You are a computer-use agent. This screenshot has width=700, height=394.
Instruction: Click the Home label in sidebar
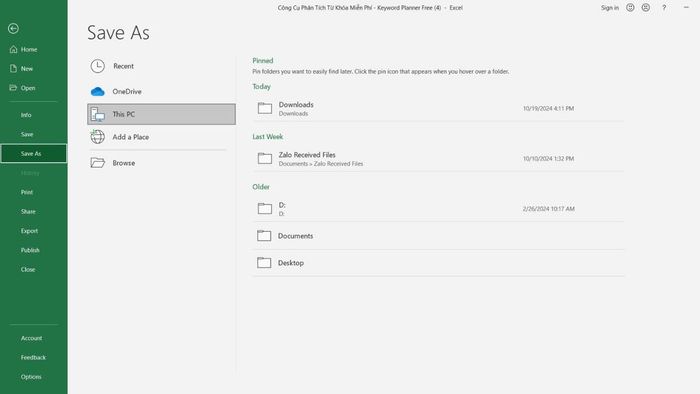click(x=29, y=50)
